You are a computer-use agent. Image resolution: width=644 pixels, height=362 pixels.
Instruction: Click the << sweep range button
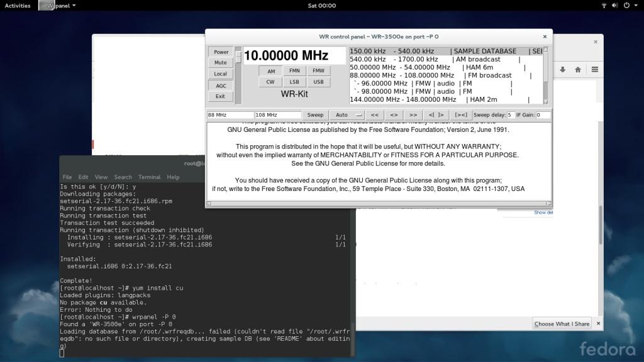click(x=375, y=115)
